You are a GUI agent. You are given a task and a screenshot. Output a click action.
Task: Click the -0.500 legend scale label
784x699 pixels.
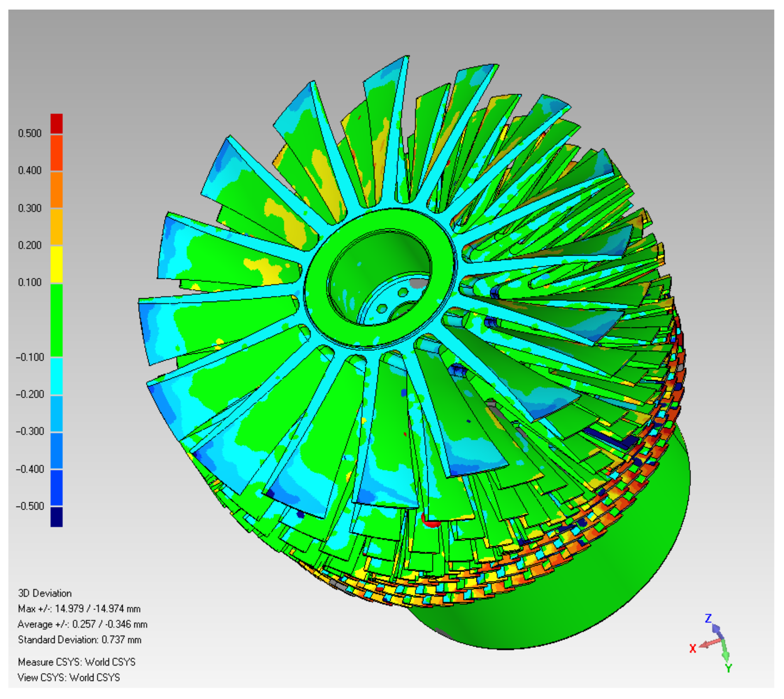pos(30,506)
